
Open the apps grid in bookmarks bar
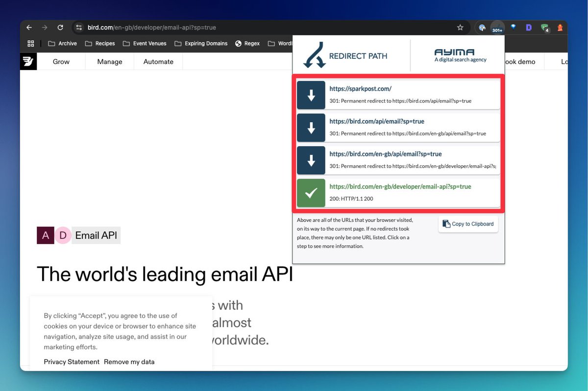31,43
